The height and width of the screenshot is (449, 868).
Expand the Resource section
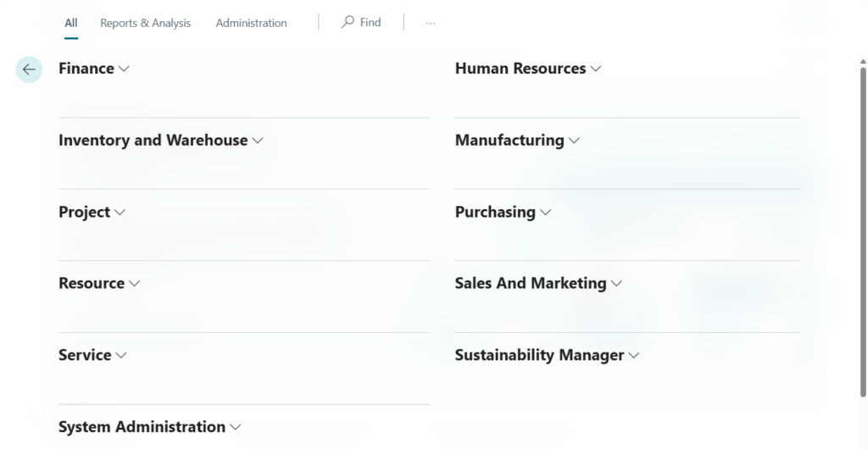[x=98, y=284]
